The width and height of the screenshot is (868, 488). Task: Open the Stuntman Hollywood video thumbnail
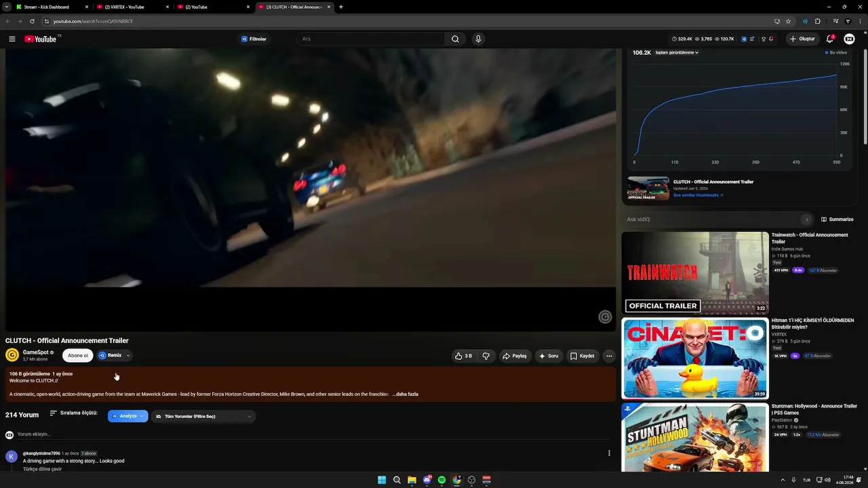[695, 438]
